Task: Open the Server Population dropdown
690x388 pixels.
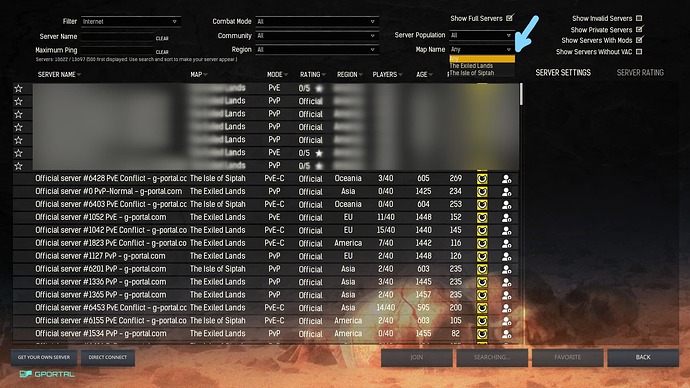Action: point(481,35)
